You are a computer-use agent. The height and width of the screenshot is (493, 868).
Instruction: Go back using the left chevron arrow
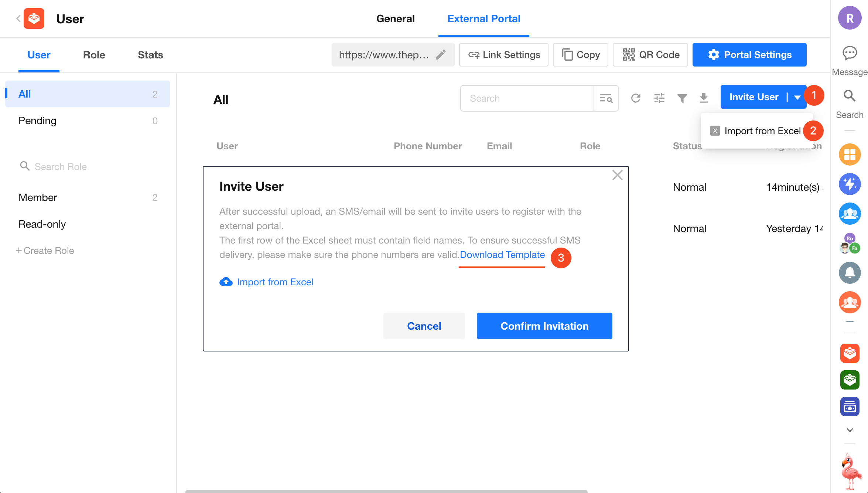click(x=18, y=18)
